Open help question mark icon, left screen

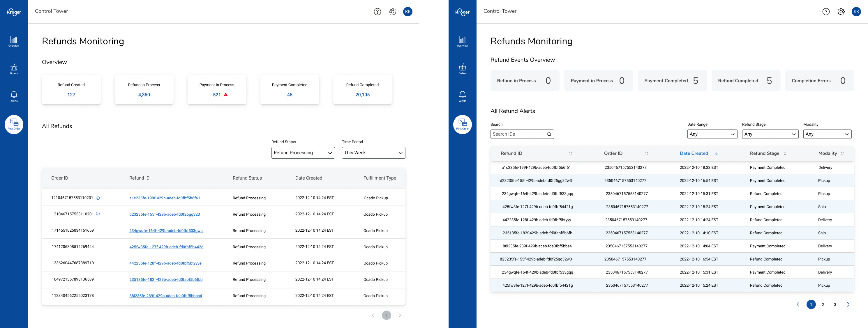point(377,12)
